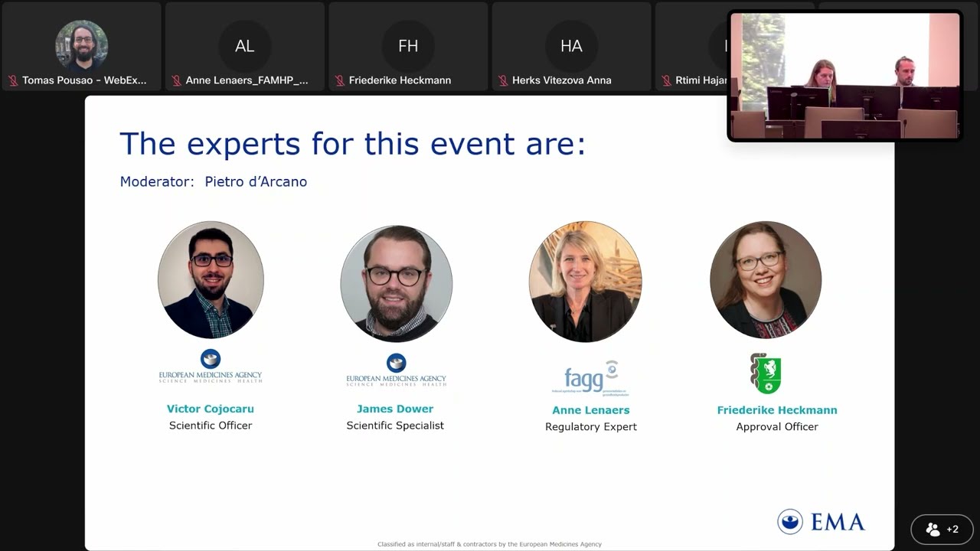Click Anne Lenaers' portrait on the slide
The image size is (980, 551).
(586, 282)
